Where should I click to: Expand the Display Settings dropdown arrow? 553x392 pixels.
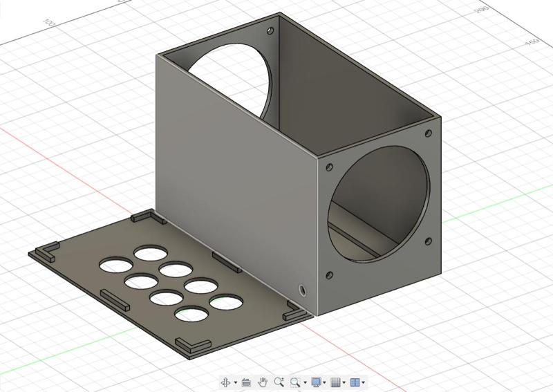click(x=324, y=382)
